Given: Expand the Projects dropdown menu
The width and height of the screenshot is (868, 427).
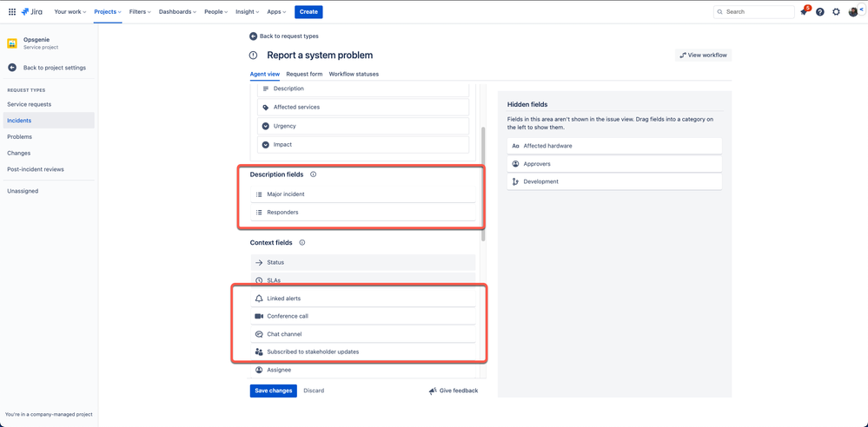Looking at the screenshot, I should (108, 11).
